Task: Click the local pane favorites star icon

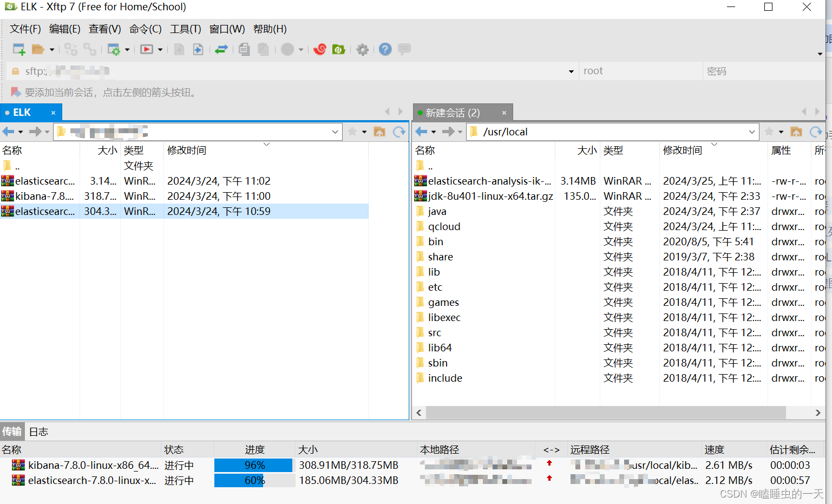Action: click(352, 132)
